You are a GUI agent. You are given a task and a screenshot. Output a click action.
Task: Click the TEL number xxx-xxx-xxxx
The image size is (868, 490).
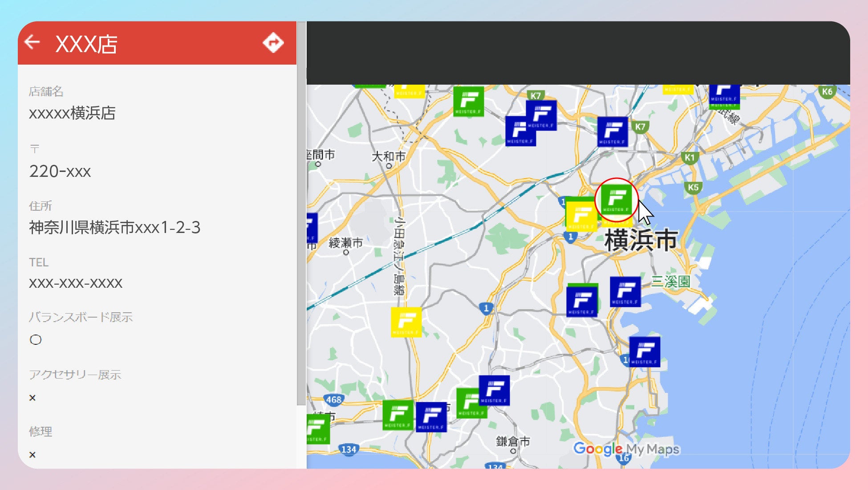tap(76, 283)
